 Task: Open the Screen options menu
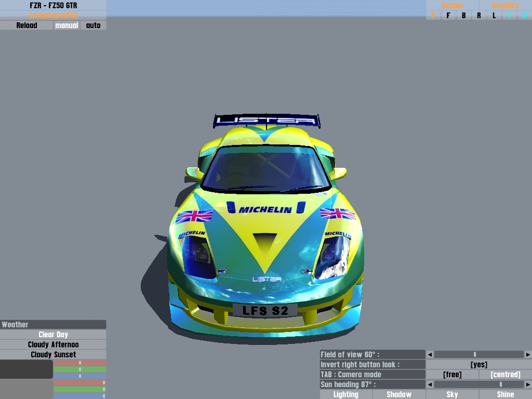tap(453, 5)
